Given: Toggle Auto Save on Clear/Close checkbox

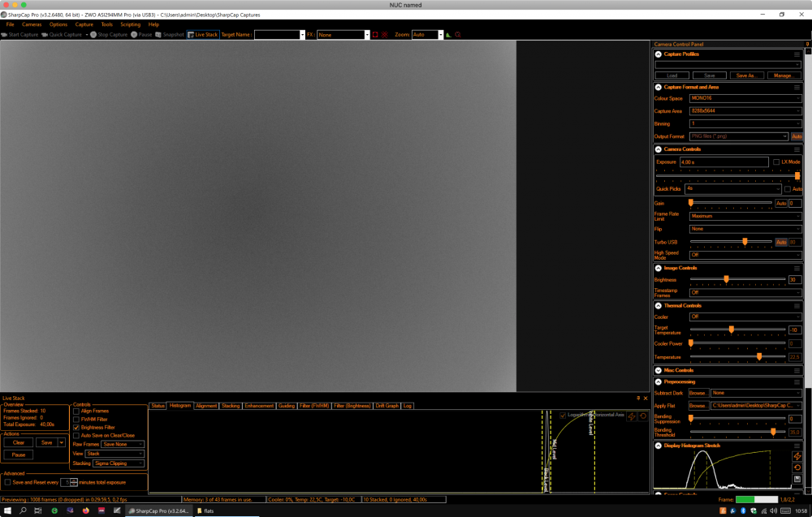Looking at the screenshot, I should coord(76,436).
